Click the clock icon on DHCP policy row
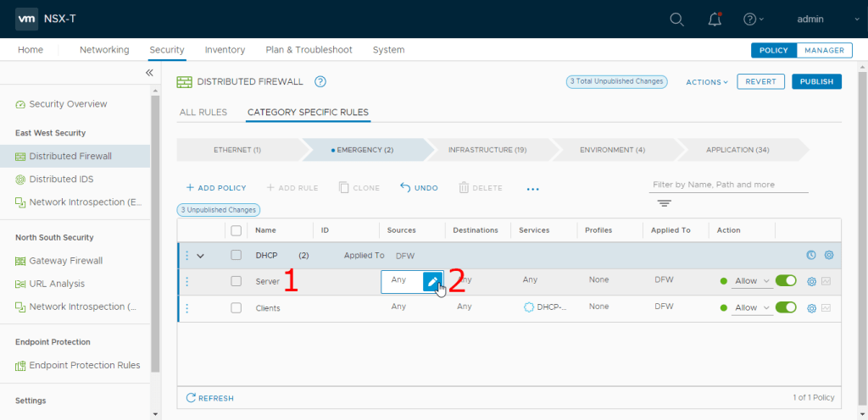Image resolution: width=868 pixels, height=420 pixels. [x=811, y=255]
